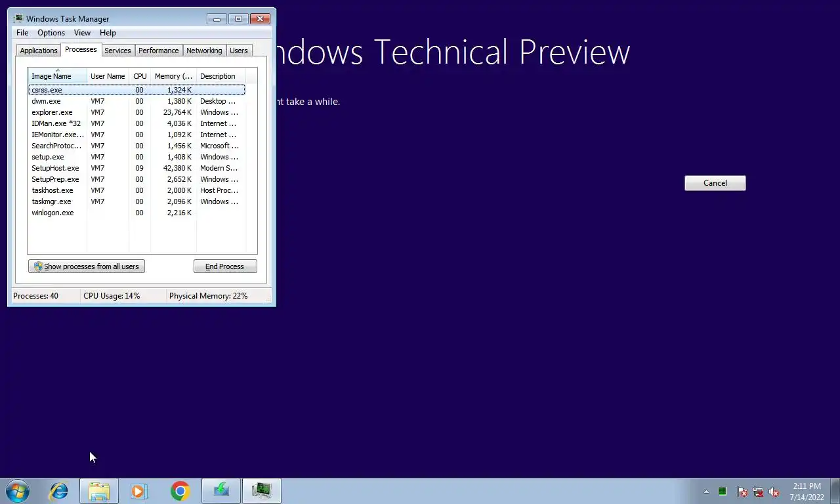Click the End Process button
Viewport: 840px width, 504px height.
225,266
